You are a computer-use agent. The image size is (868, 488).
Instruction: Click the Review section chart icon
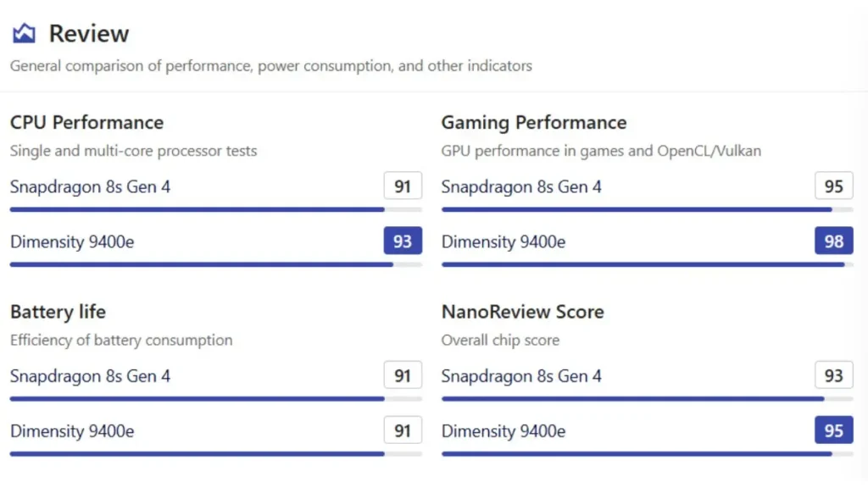tap(24, 34)
